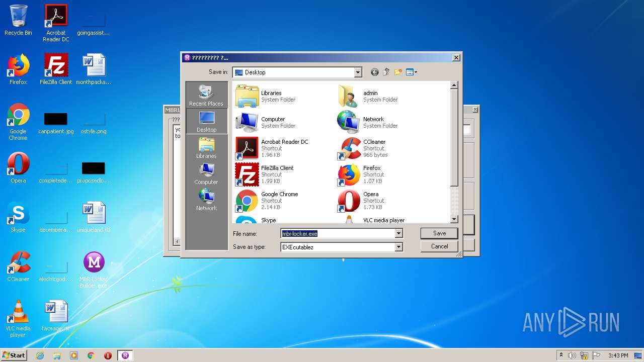Select Recent Places in the places bar
Viewport: 644px width, 362px height.
point(206,95)
